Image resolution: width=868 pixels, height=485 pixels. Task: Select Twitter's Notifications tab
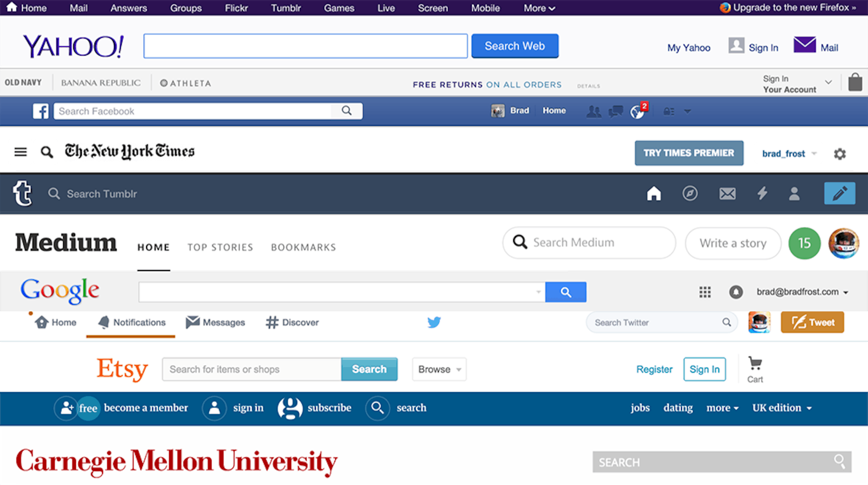coord(131,323)
